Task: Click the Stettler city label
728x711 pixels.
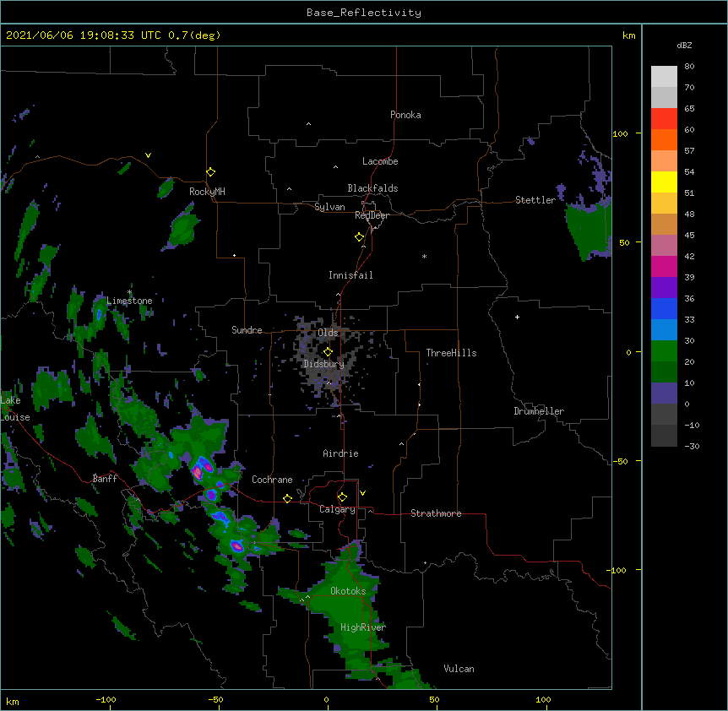Action: pos(535,200)
